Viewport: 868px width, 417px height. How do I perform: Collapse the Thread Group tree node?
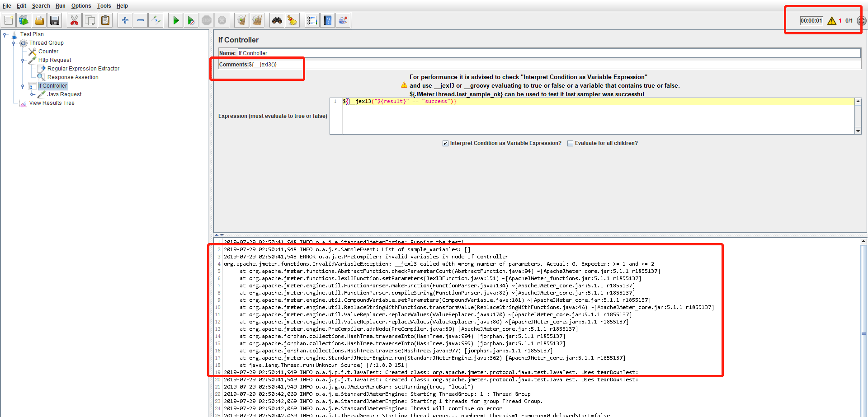[14, 43]
